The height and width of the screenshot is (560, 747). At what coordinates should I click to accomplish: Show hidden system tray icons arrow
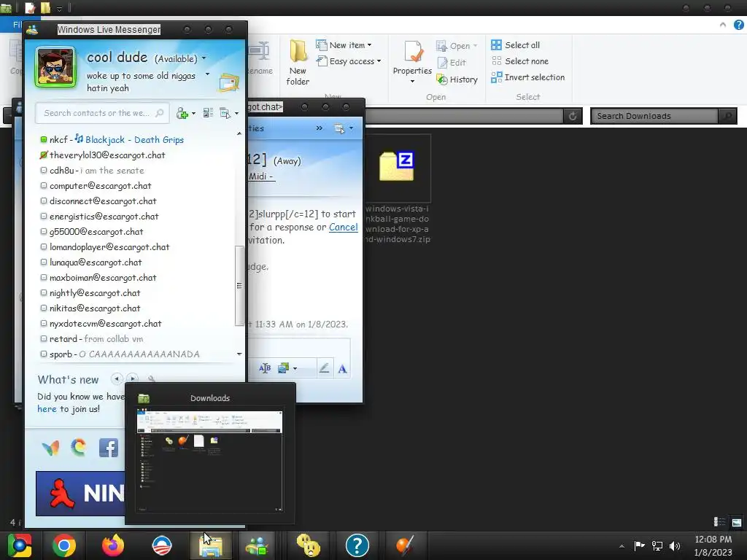pos(622,545)
